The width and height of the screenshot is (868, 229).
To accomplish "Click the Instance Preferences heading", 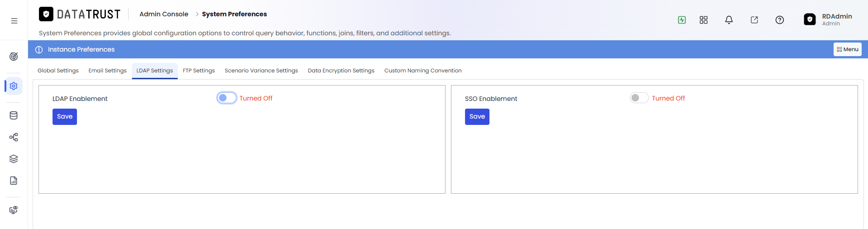I will point(81,50).
